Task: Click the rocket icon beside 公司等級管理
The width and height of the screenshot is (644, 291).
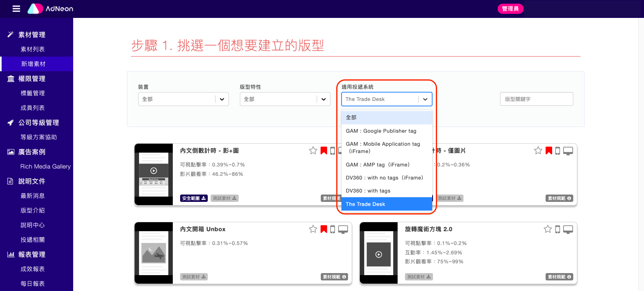Action: click(11, 123)
